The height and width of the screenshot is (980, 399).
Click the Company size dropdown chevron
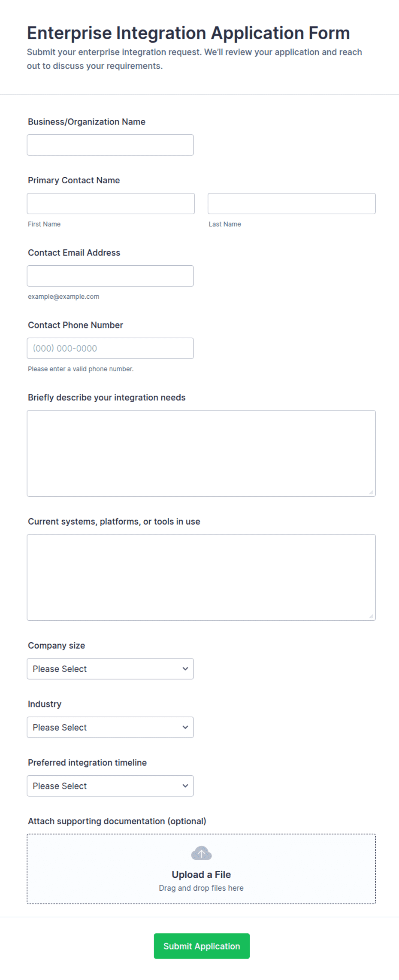coord(185,669)
